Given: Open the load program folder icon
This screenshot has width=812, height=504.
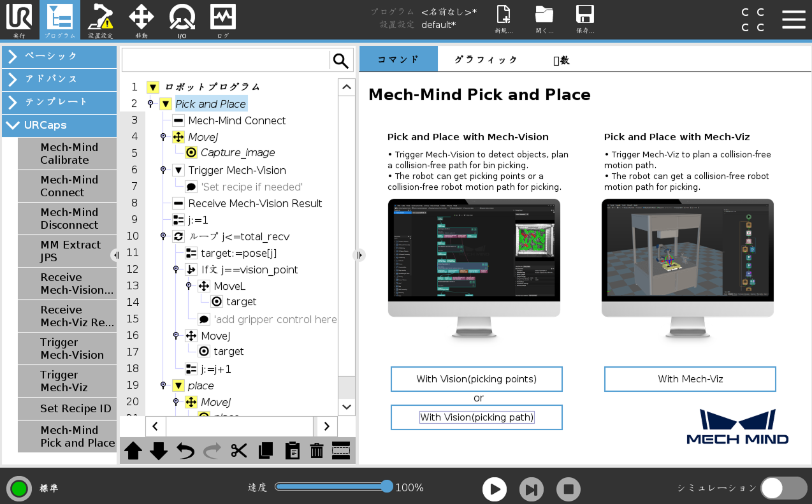Looking at the screenshot, I should point(544,20).
